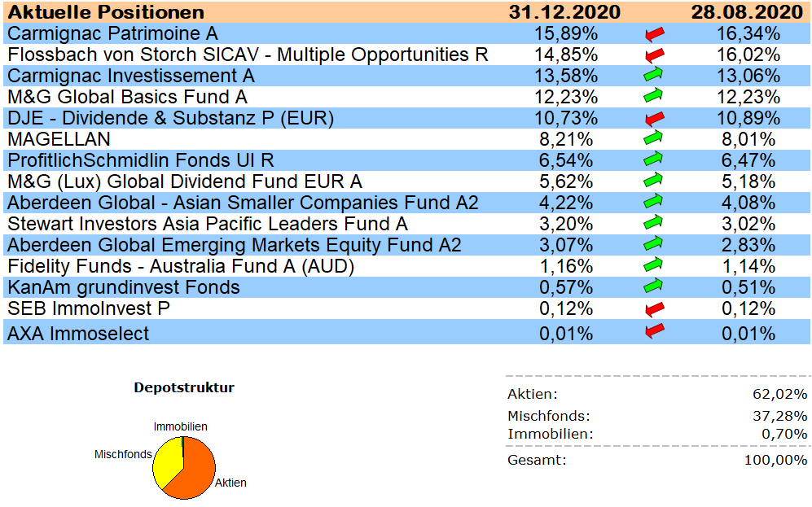Click the green arrow beside Fidelity Funds Australia
812x507 pixels.
654,265
